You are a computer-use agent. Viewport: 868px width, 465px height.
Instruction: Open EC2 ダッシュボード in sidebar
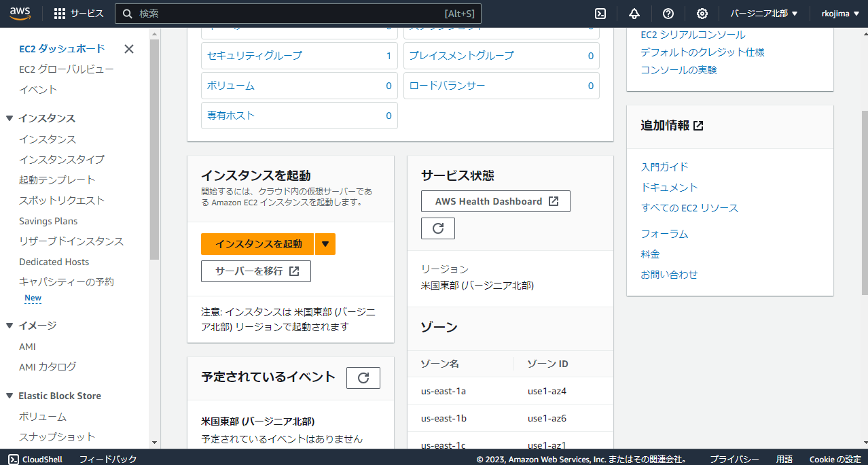62,49
